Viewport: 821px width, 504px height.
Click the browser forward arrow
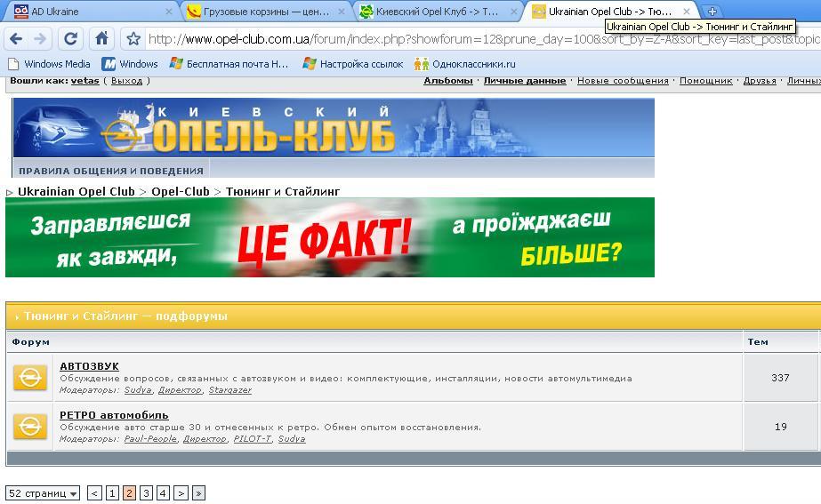[40, 39]
